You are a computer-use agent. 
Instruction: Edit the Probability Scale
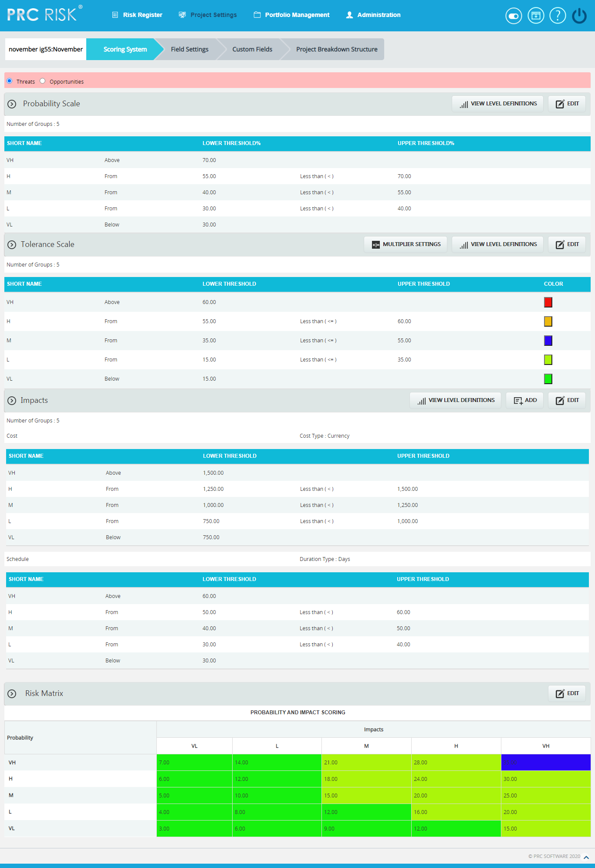(x=567, y=104)
